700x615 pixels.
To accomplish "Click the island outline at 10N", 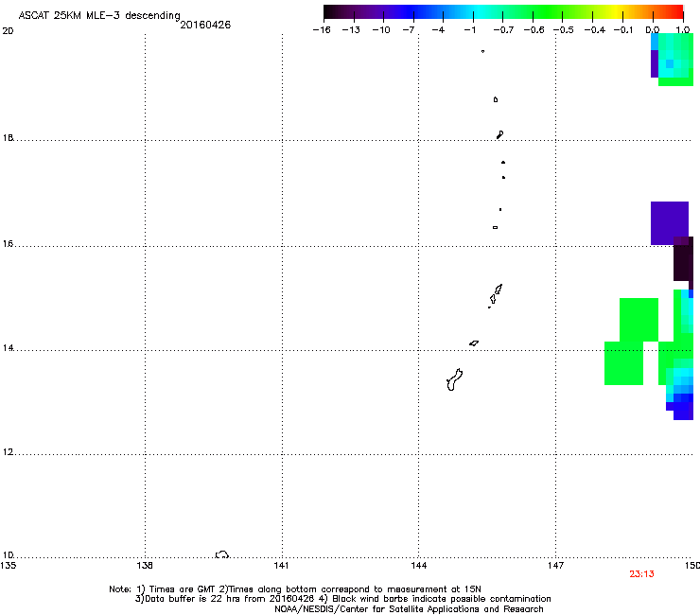I will 222,554.
